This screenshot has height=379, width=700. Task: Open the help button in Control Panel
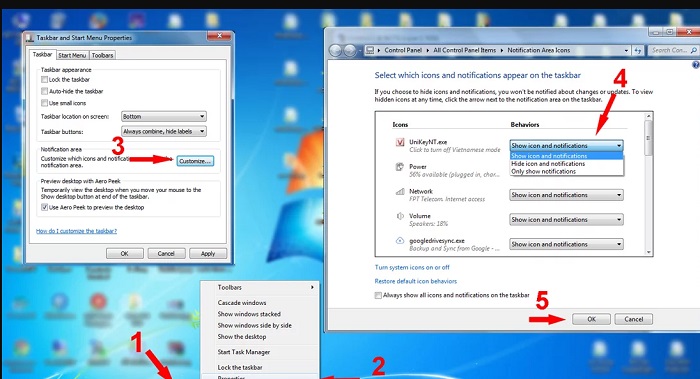[x=696, y=65]
